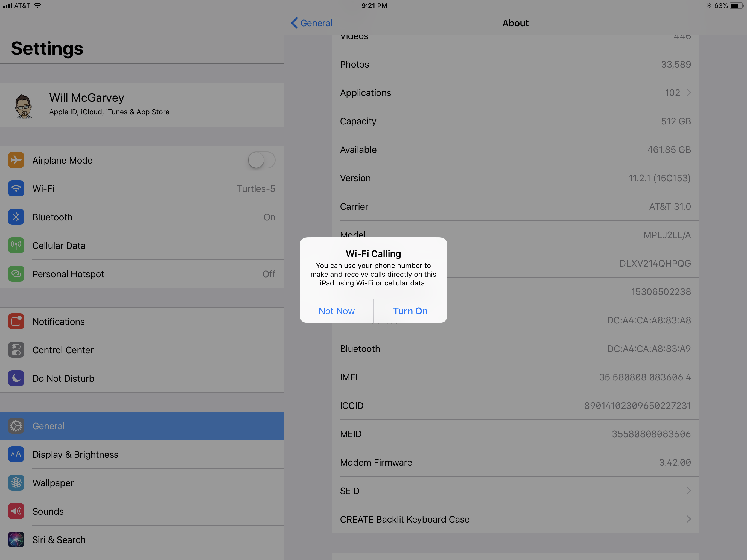The width and height of the screenshot is (747, 560).
Task: Tap the Airplane Mode icon
Action: (x=16, y=160)
